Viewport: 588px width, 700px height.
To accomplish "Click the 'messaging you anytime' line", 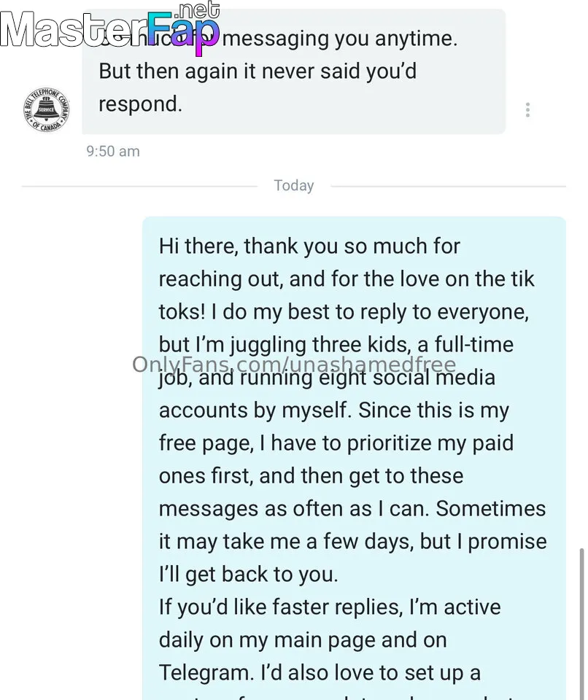I will [340, 38].
